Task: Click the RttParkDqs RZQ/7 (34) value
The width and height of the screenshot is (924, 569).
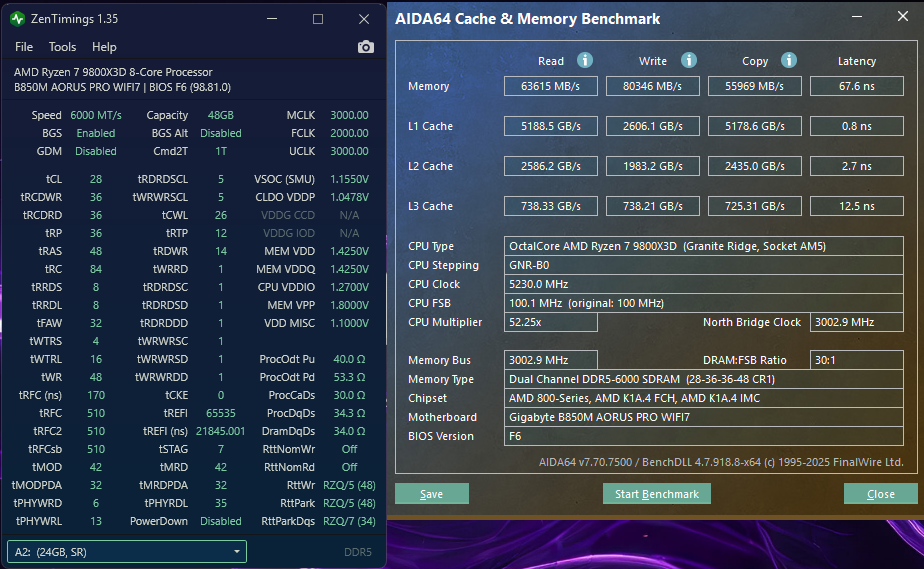Action: (x=349, y=521)
